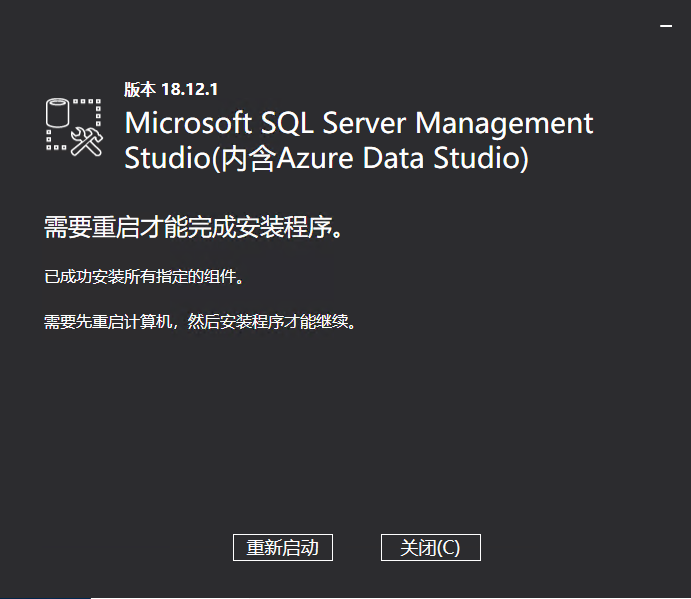Minimize the installer window
The width and height of the screenshot is (691, 599).
pyautogui.click(x=666, y=26)
